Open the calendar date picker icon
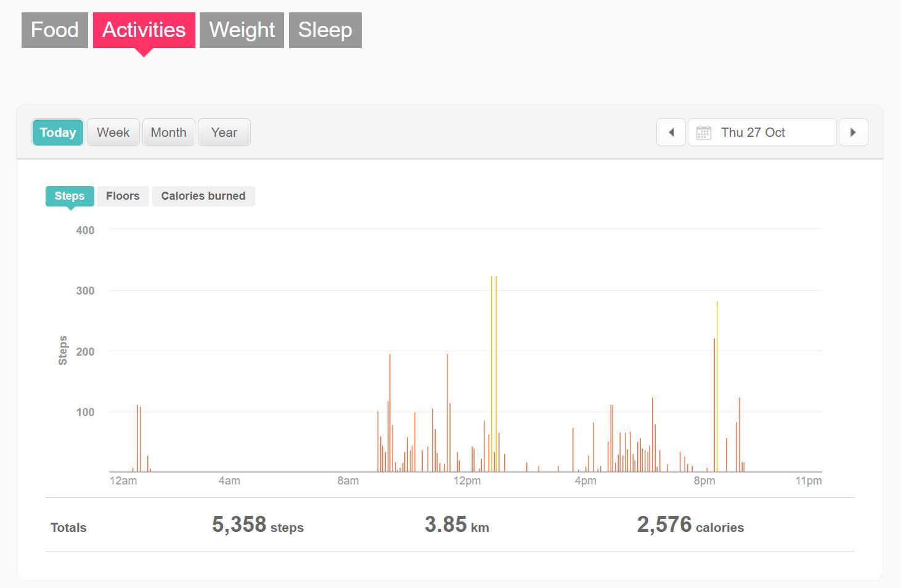The height and width of the screenshot is (588, 901). [x=703, y=132]
